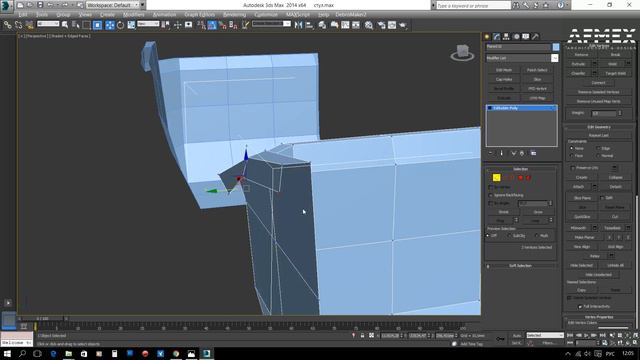Click the QuickSlice button
640x360 pixels.
click(582, 217)
